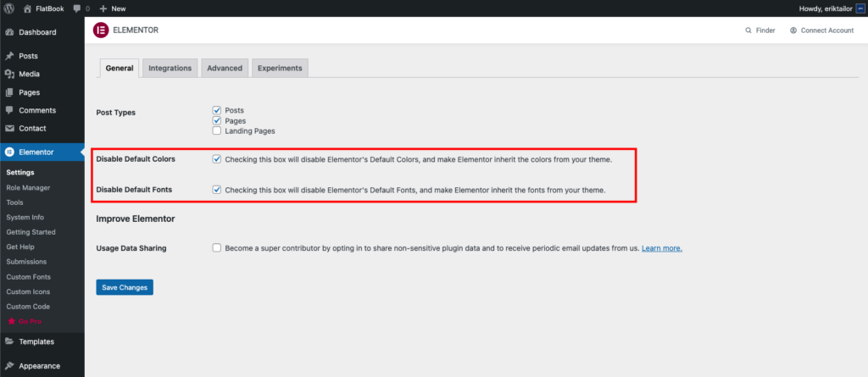Toggle the Disable Default Colors checkbox
Viewport: 868px width, 377px height.
(x=217, y=158)
